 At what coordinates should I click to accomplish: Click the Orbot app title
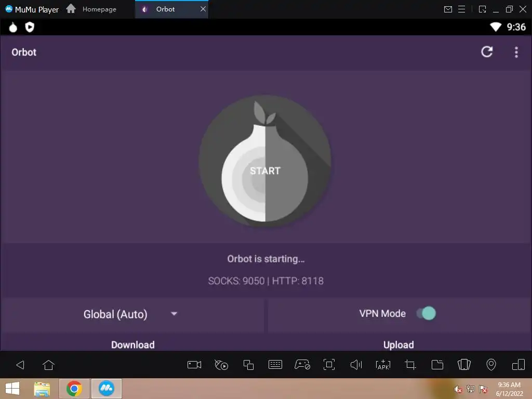pos(24,52)
